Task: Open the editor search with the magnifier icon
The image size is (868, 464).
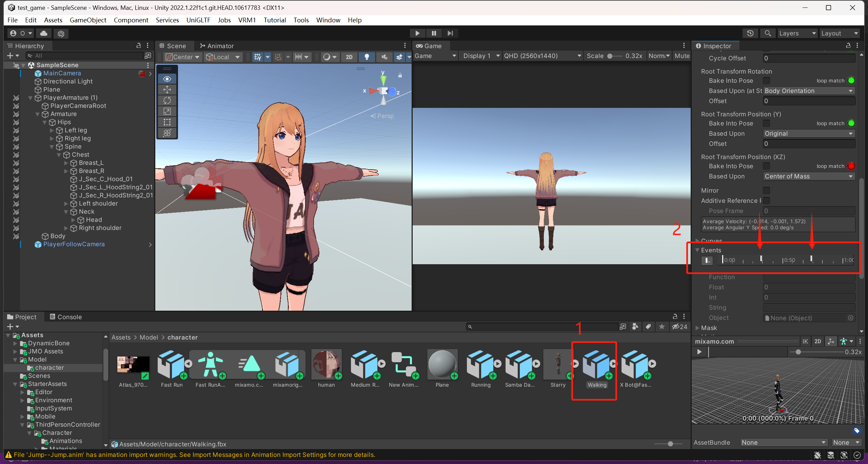Action: click(x=768, y=33)
